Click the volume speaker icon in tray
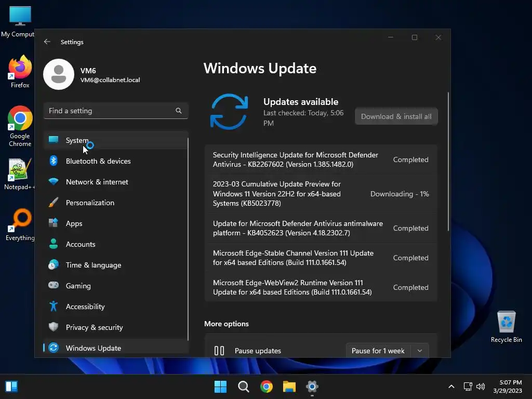532x399 pixels. [x=481, y=387]
